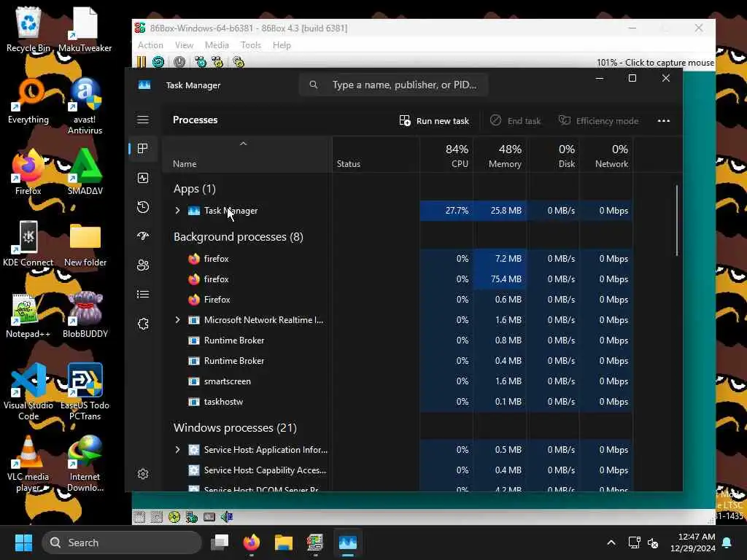
Task: Click the Efficiency mode button
Action: point(598,120)
